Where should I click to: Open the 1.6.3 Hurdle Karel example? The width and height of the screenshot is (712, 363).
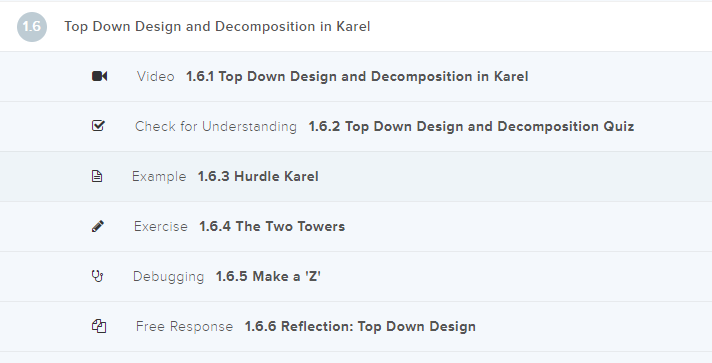(258, 176)
